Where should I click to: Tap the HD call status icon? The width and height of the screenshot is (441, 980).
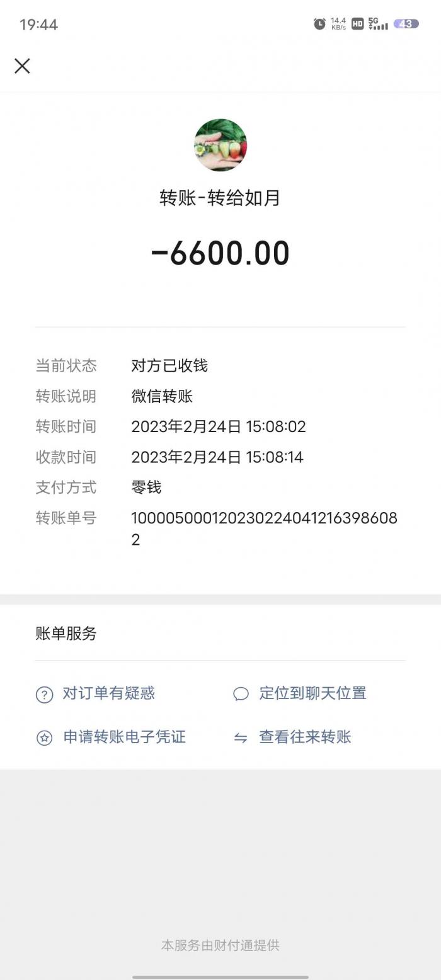[x=358, y=24]
